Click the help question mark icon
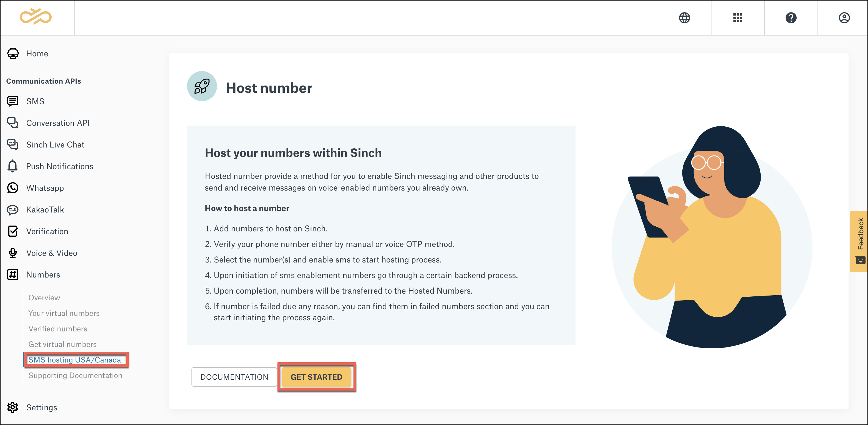868x425 pixels. [x=791, y=18]
